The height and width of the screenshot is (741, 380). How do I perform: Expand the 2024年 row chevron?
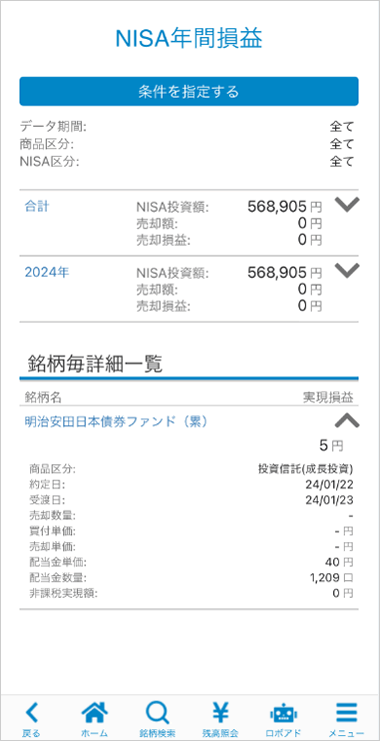click(347, 270)
